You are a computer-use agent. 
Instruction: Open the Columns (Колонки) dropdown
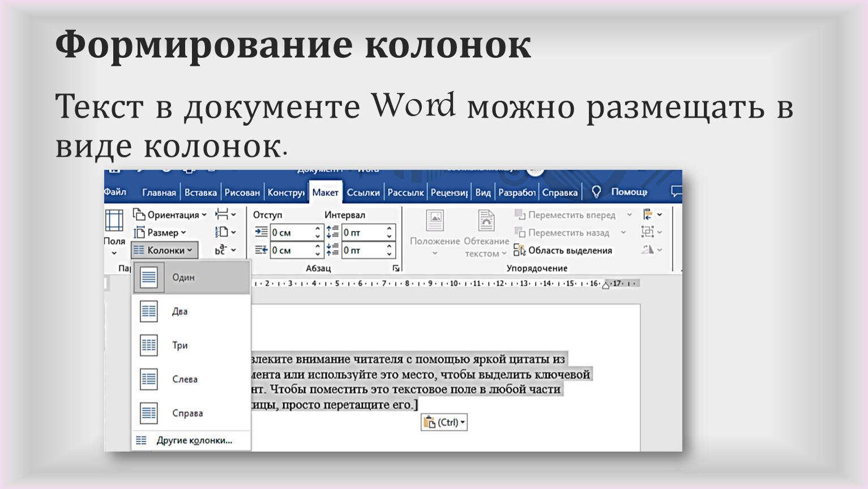tap(165, 250)
